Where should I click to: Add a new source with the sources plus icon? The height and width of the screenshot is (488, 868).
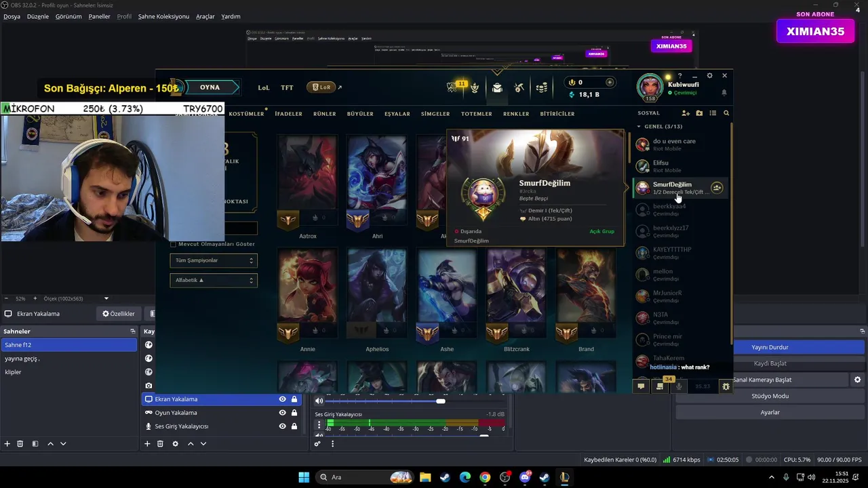pos(147,444)
